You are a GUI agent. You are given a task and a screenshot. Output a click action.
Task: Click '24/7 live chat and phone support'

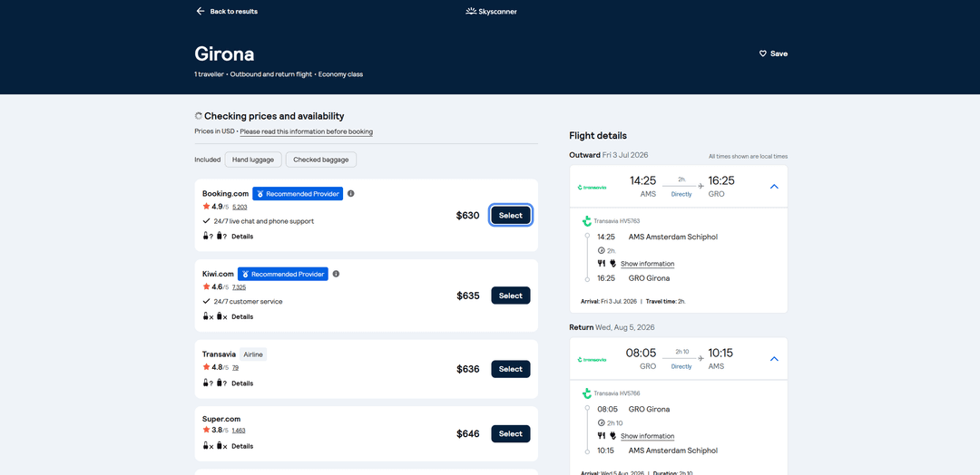[x=264, y=221]
